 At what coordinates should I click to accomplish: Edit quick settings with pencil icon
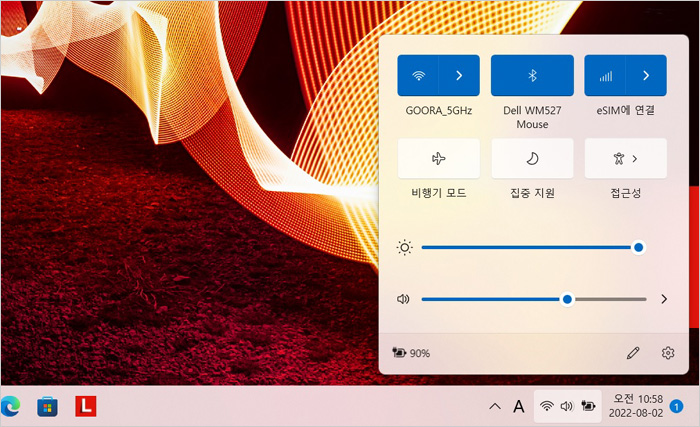pyautogui.click(x=633, y=353)
